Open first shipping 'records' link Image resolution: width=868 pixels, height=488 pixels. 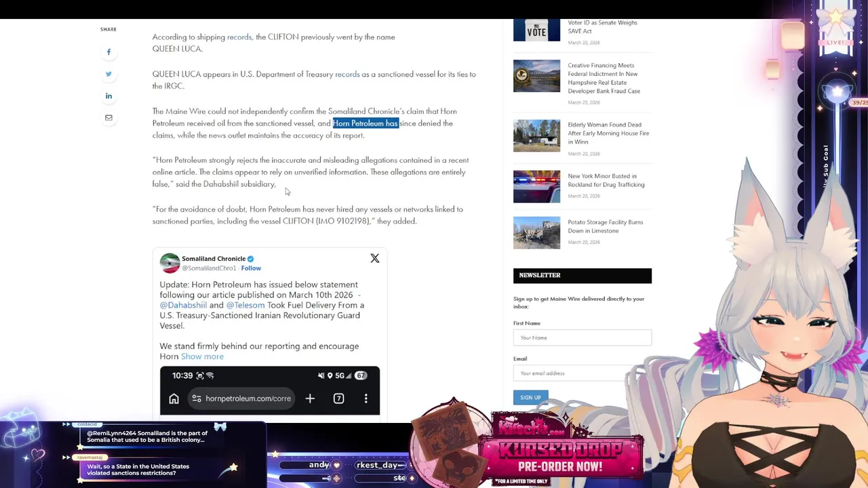[x=239, y=37]
